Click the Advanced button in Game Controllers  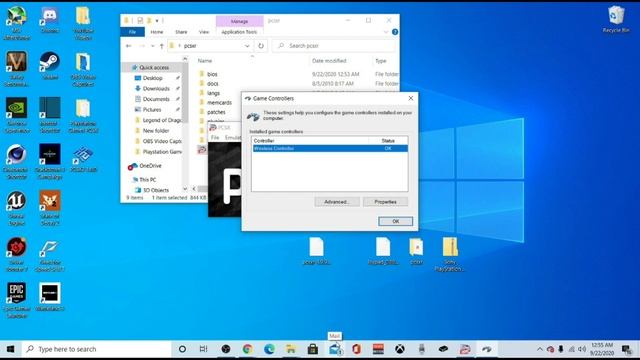[337, 202]
